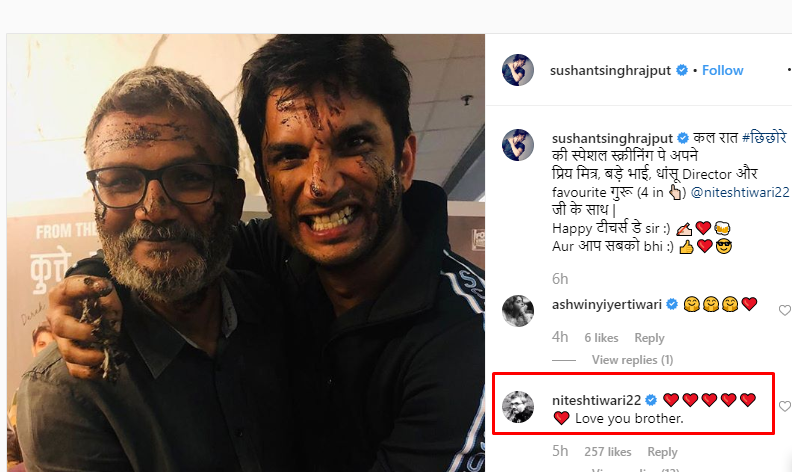Expand View replies (1) under ashwinyiyertiwari's comment
Screen dimensions: 792x472
tap(632, 359)
